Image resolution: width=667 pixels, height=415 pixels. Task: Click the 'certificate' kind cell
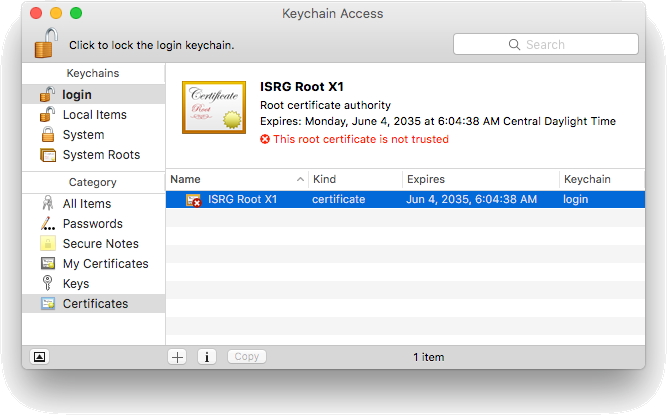coord(339,199)
